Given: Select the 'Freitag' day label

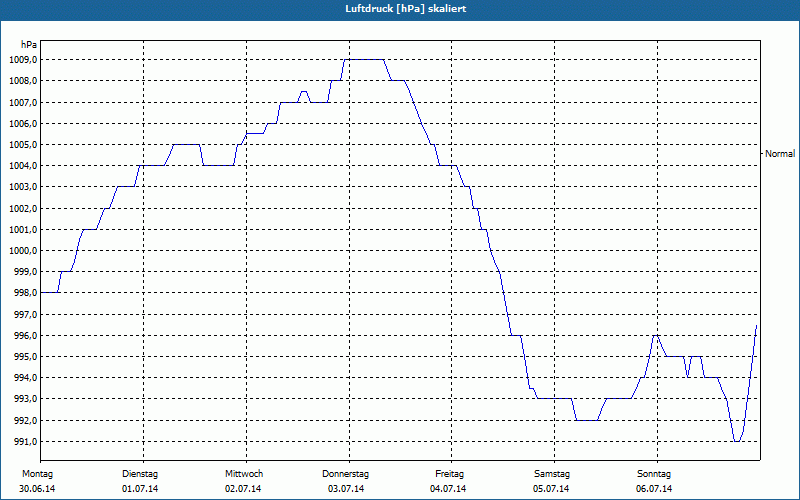Looking at the screenshot, I should point(449,474).
